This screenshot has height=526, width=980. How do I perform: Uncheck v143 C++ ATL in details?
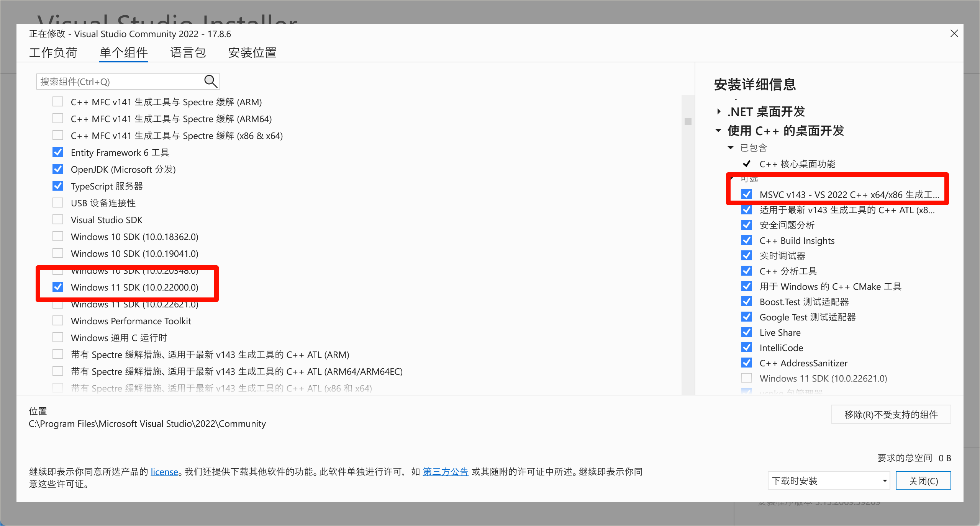[747, 210]
